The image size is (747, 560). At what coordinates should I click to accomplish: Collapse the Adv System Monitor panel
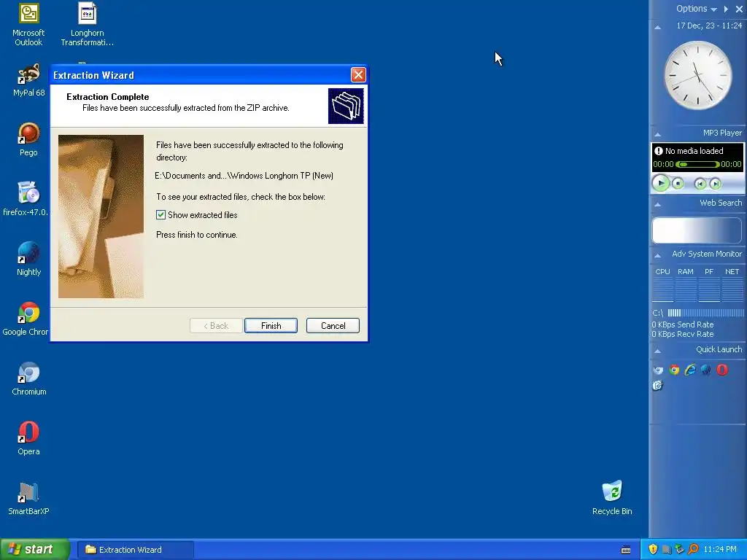pyautogui.click(x=657, y=256)
